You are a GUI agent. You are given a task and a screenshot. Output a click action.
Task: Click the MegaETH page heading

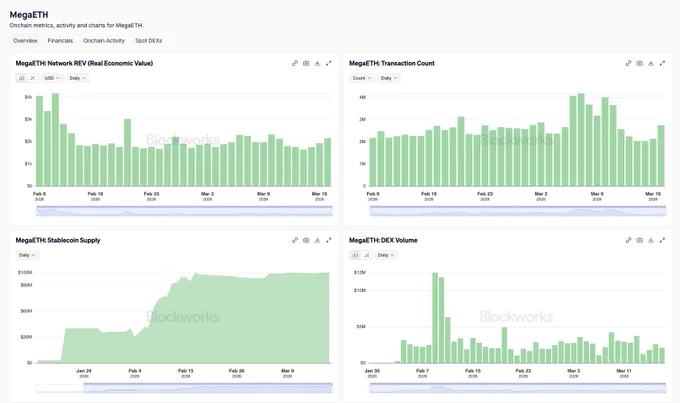tap(29, 15)
